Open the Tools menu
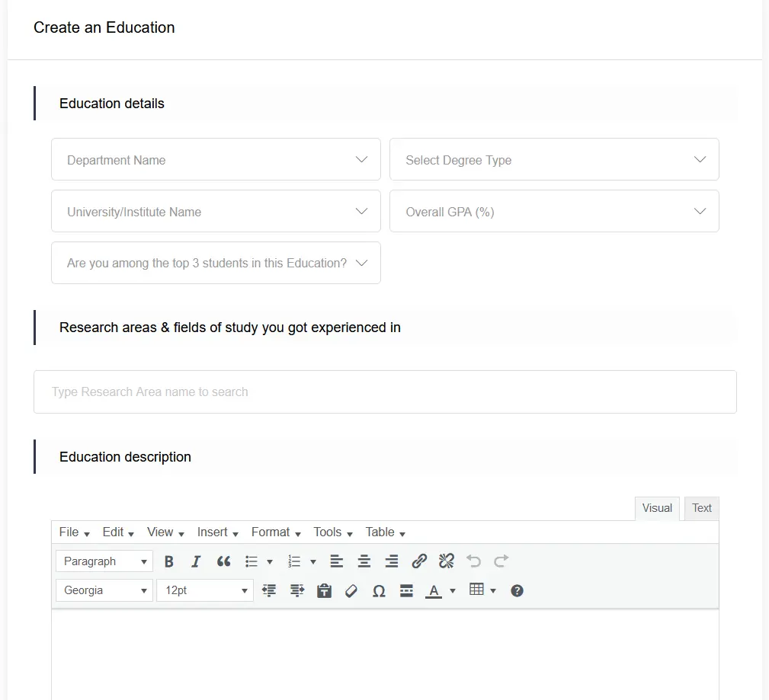The width and height of the screenshot is (769, 700). click(333, 532)
